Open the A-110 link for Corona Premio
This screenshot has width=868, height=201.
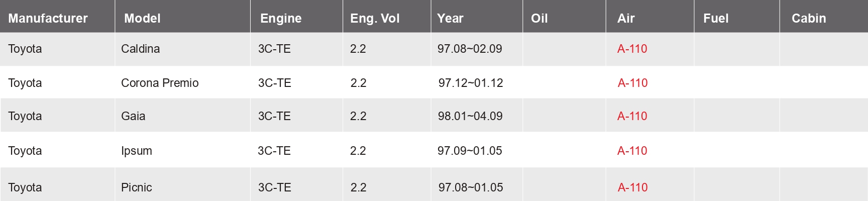click(632, 83)
